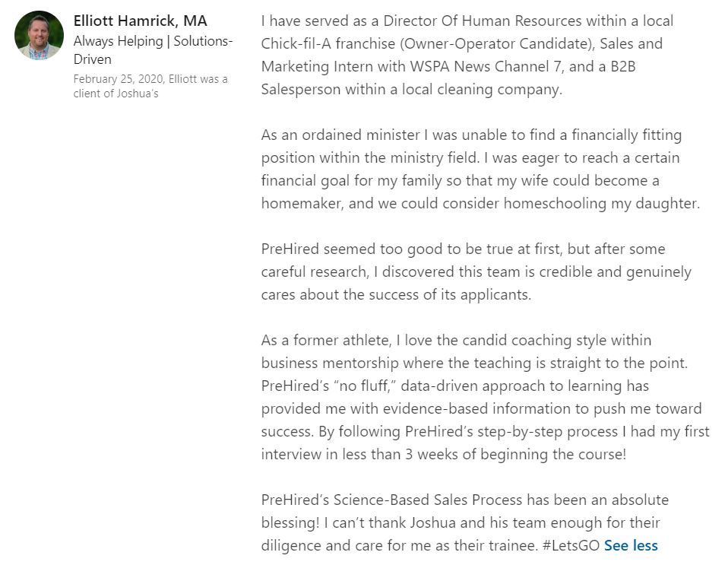
Task: Click the #LetsGO hashtag
Action: pos(571,545)
